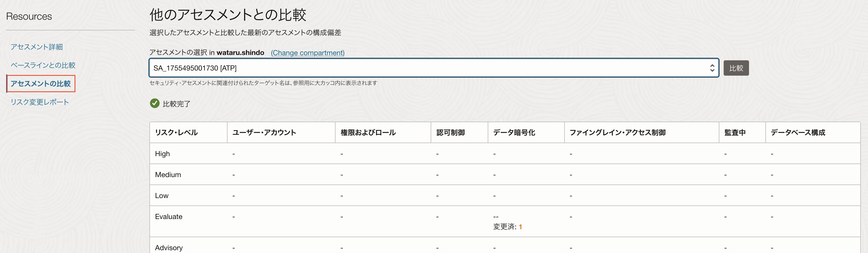Click the 認可制御 column header
868x253 pixels.
[451, 133]
